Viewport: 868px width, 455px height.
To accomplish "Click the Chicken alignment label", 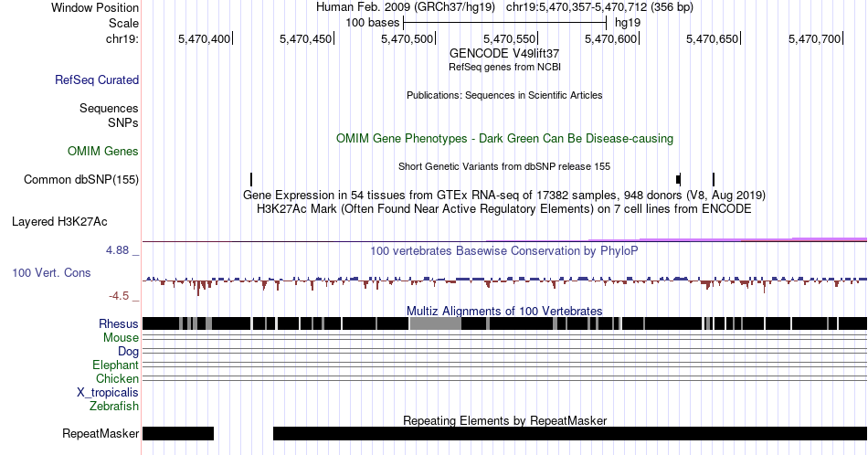I will tap(117, 378).
